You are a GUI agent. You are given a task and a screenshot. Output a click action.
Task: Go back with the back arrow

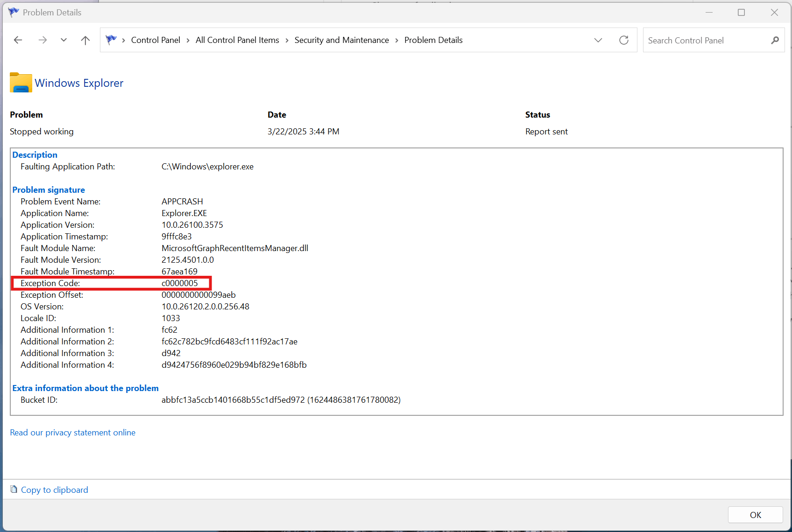coord(18,40)
